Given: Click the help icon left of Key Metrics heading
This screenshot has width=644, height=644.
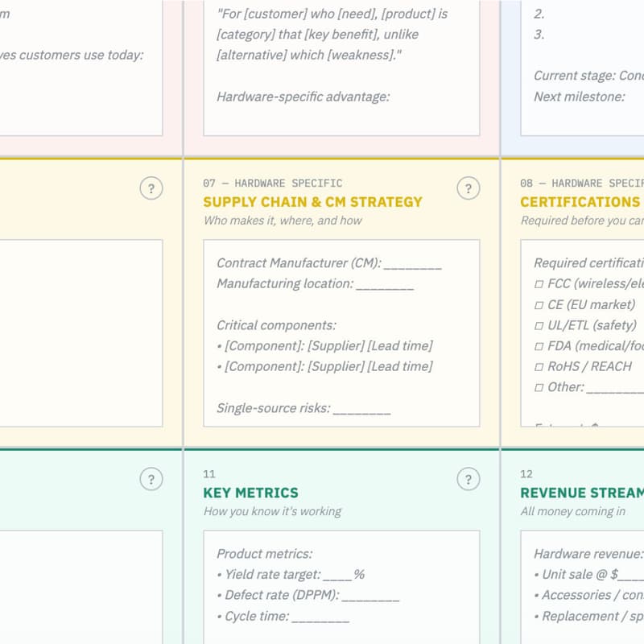Looking at the screenshot, I should pyautogui.click(x=151, y=479).
